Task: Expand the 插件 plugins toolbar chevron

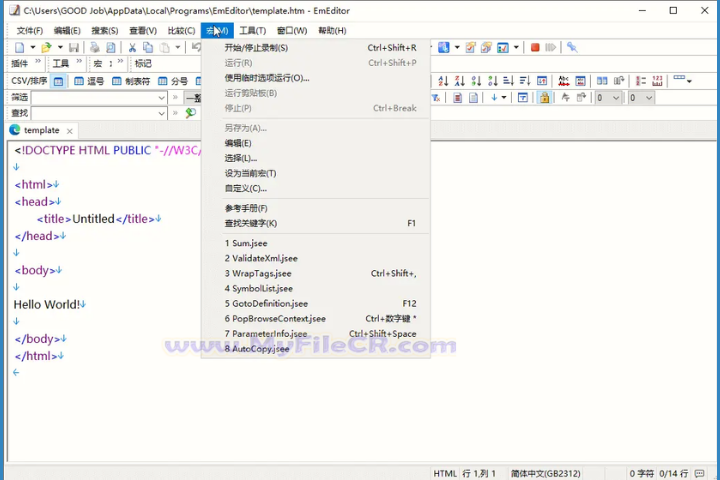Action: [38, 62]
